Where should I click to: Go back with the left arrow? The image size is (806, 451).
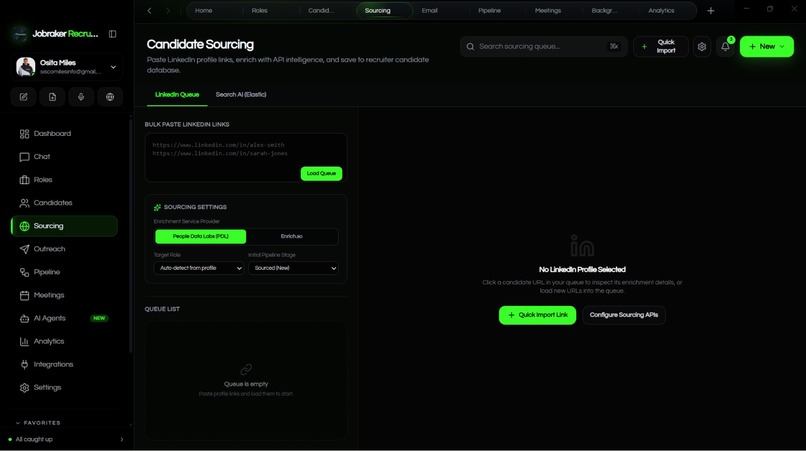[x=150, y=11]
